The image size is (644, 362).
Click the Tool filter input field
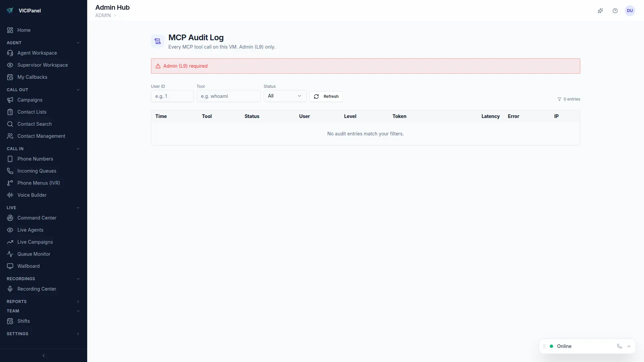(x=228, y=96)
